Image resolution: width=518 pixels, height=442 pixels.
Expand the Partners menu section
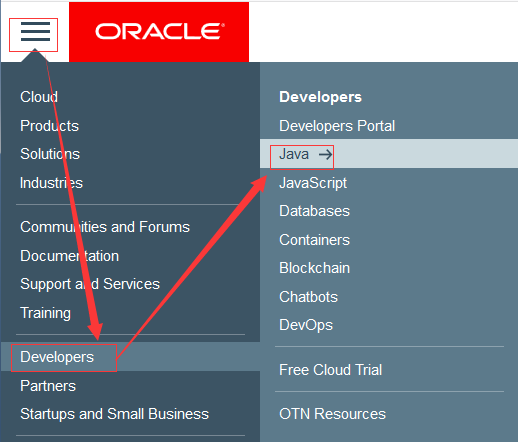click(48, 386)
